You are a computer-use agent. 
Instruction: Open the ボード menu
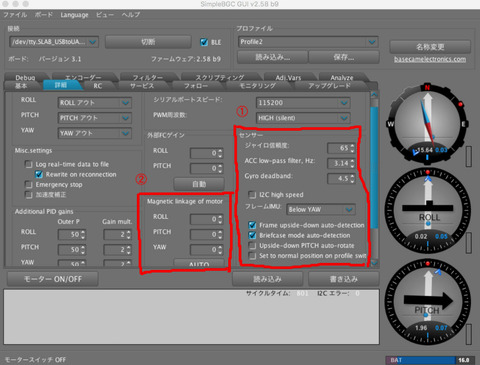click(44, 15)
